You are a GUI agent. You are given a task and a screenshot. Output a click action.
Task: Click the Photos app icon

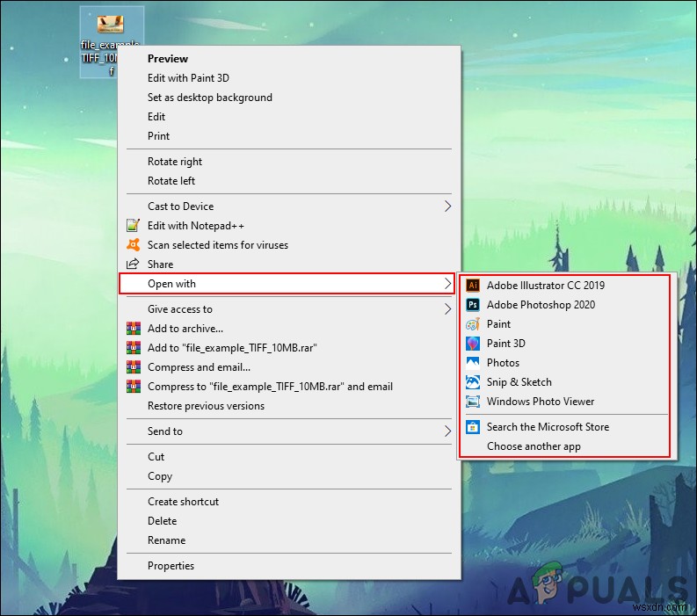click(473, 363)
